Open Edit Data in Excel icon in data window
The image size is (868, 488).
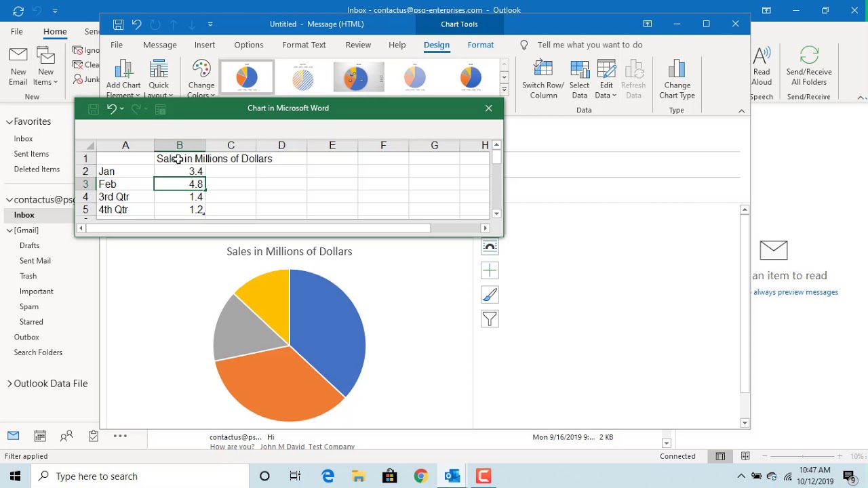pyautogui.click(x=161, y=108)
